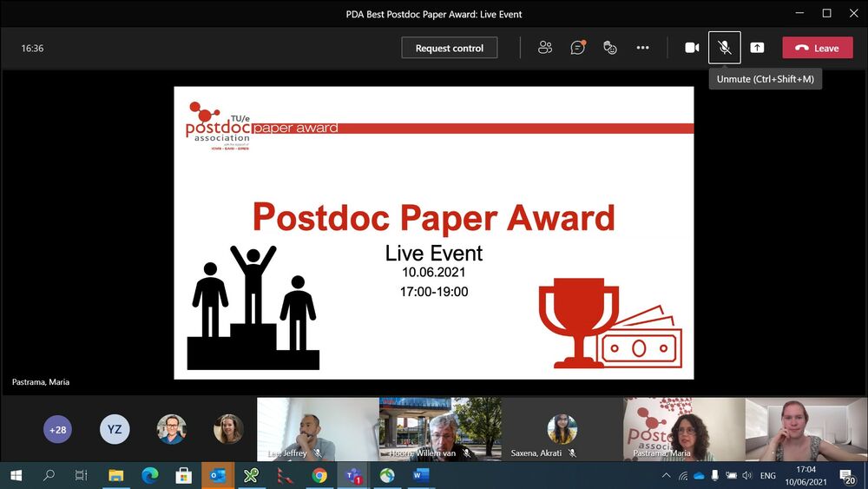
Task: Select Hoorn, Willem van video tile
Action: [x=441, y=429]
